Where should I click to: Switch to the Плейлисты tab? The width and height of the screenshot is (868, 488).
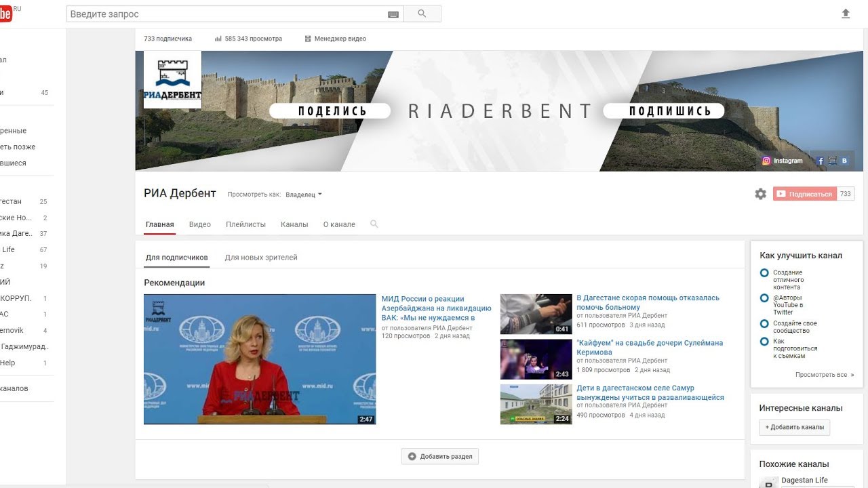pyautogui.click(x=245, y=224)
